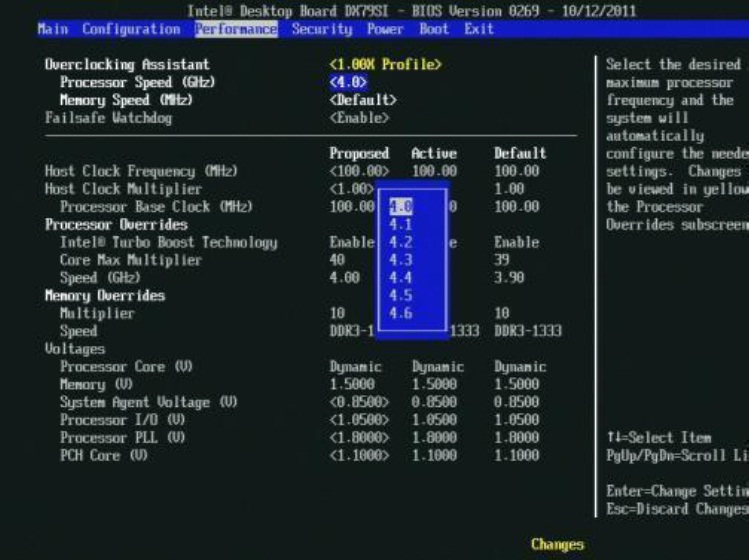Select the Exit tab
Image resolution: width=749 pixels, height=560 pixels.
(479, 29)
